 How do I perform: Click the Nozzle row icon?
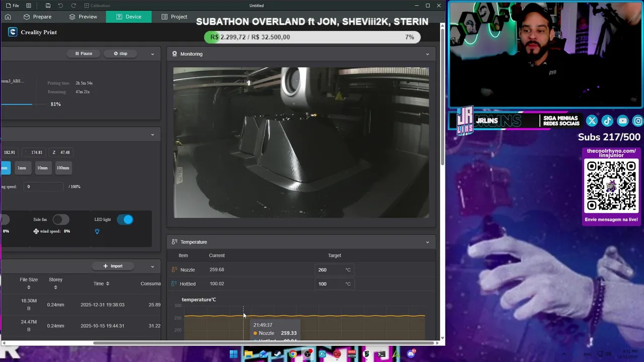(x=175, y=269)
